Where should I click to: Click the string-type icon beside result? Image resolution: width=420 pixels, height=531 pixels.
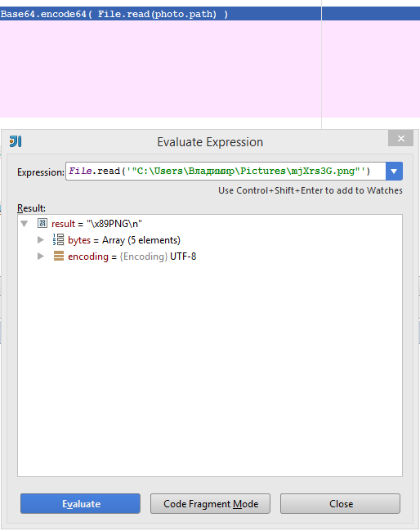pyautogui.click(x=42, y=223)
